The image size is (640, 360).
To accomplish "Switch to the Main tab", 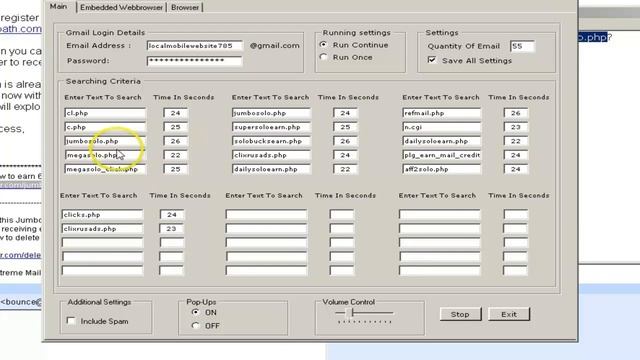I will click(x=59, y=7).
